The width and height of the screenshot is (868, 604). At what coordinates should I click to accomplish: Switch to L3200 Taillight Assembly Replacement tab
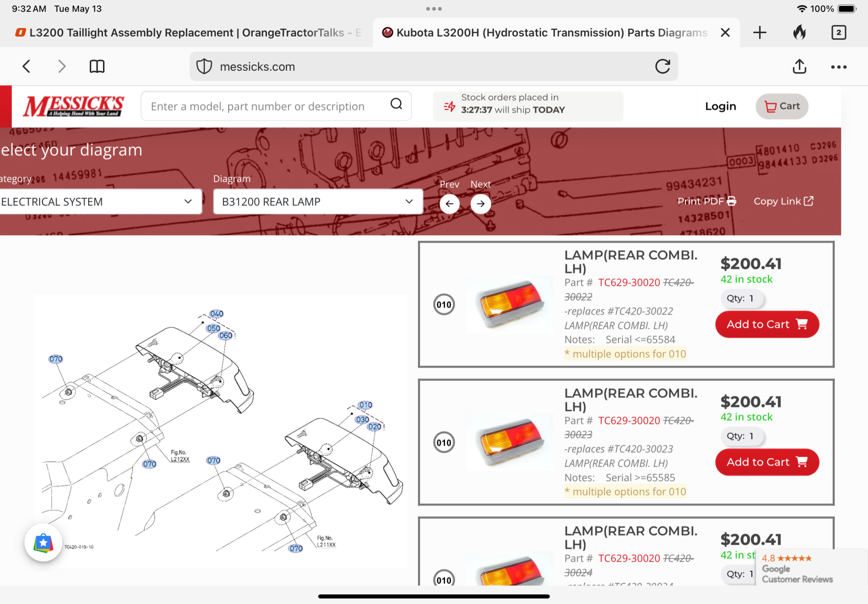[186, 33]
